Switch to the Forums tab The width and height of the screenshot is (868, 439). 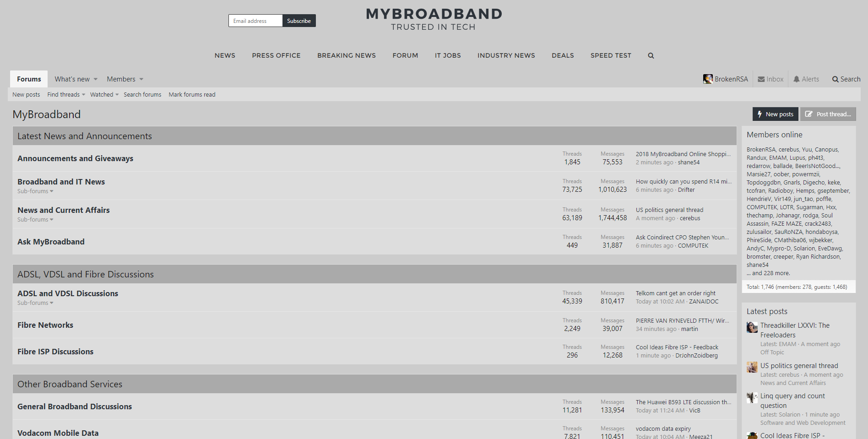(x=28, y=79)
